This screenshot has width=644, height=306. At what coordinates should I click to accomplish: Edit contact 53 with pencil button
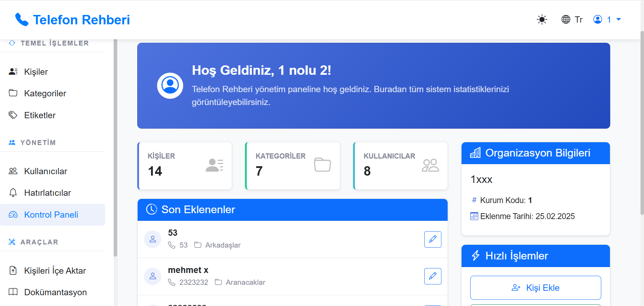[433, 239]
